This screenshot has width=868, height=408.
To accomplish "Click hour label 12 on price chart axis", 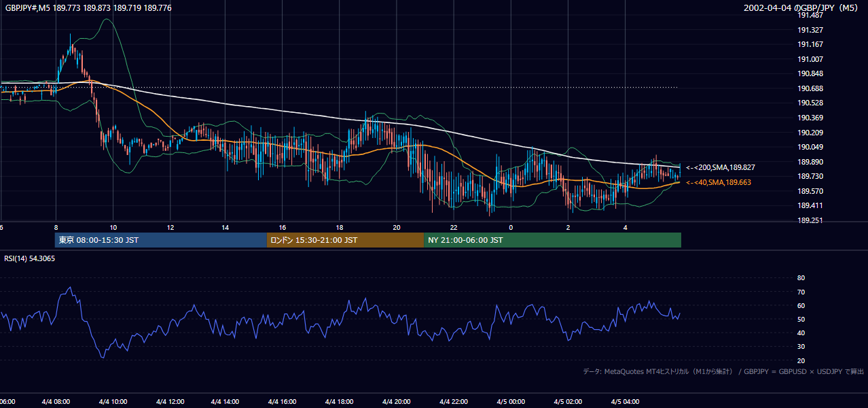I will 170,228.
